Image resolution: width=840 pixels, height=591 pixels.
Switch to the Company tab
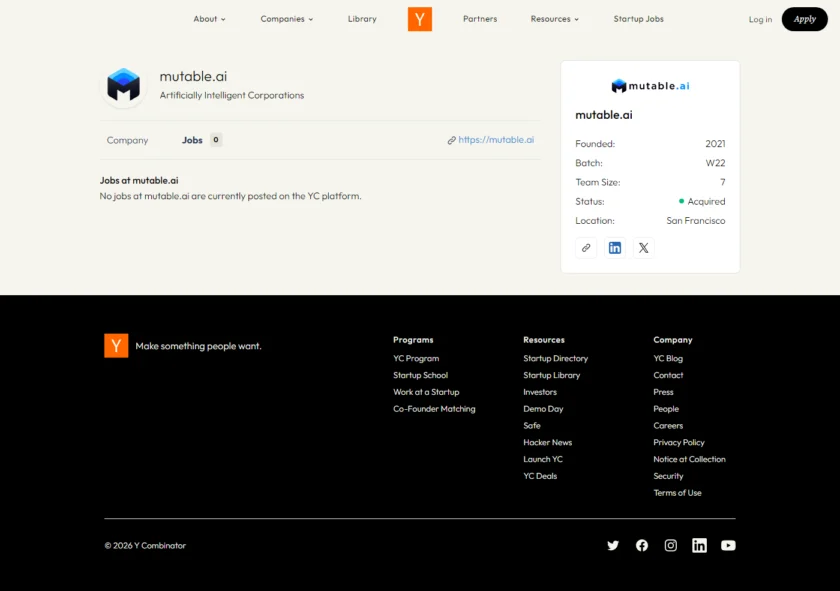pos(127,140)
